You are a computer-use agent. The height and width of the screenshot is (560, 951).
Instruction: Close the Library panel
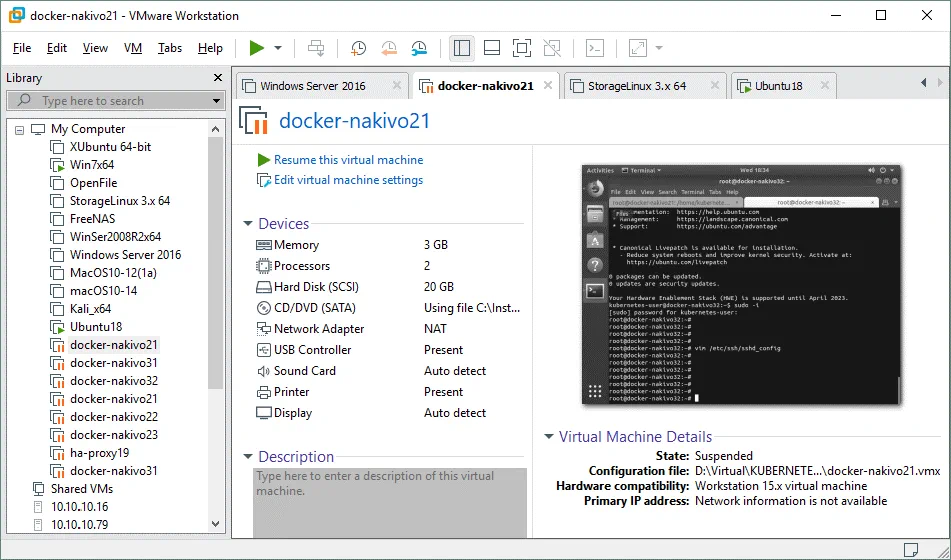(218, 78)
